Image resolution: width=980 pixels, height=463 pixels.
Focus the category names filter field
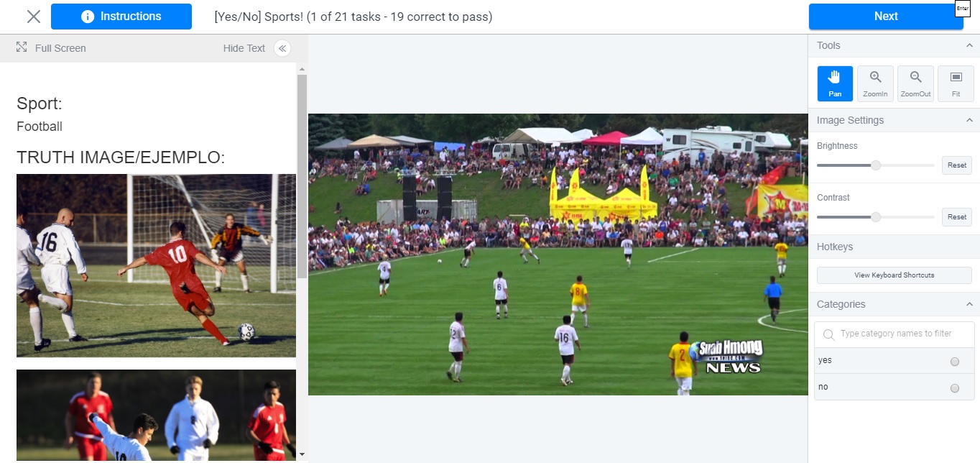(x=894, y=334)
